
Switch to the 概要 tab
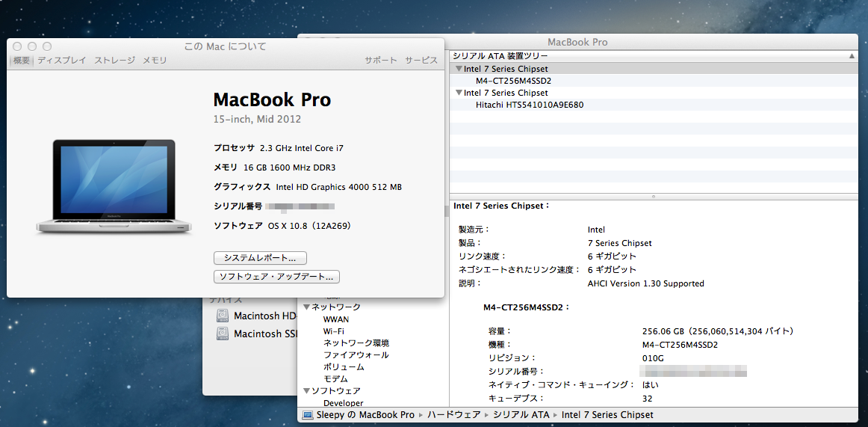tap(22, 61)
